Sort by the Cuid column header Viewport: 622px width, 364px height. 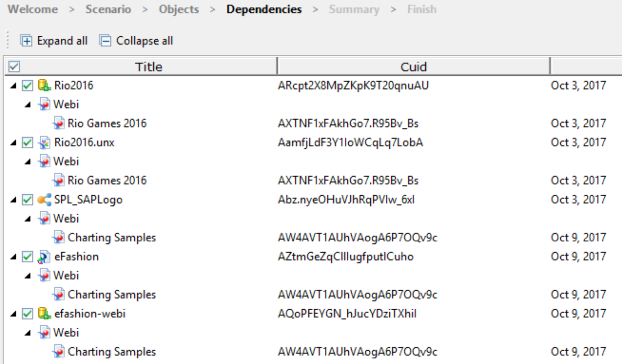click(x=413, y=67)
